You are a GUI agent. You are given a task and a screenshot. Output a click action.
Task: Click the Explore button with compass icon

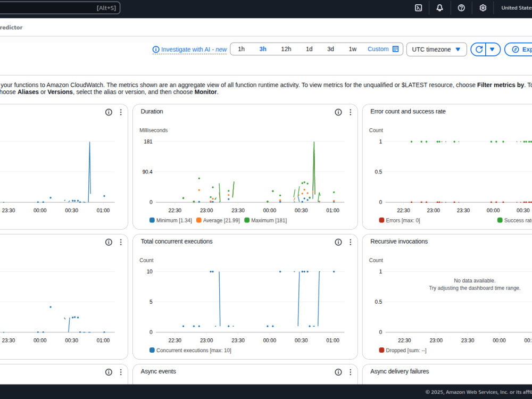[518, 49]
